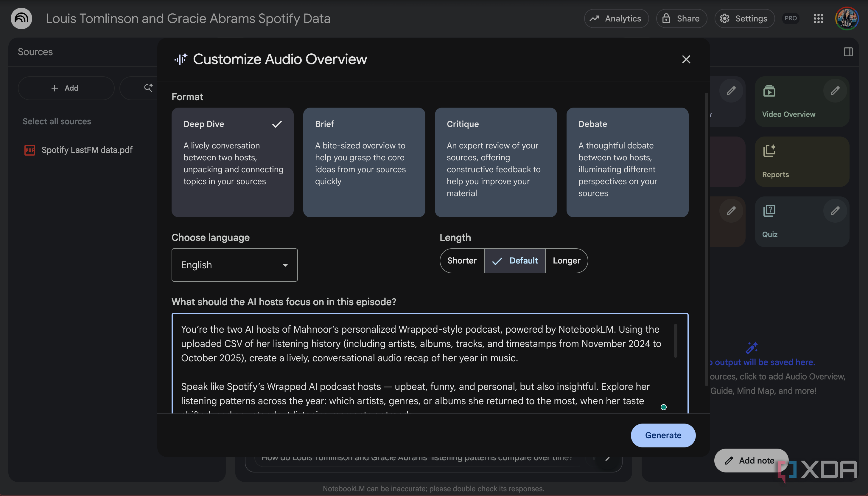Viewport: 868px width, 496px height.
Task: Edit the Quiz pencil icon
Action: coord(835,211)
